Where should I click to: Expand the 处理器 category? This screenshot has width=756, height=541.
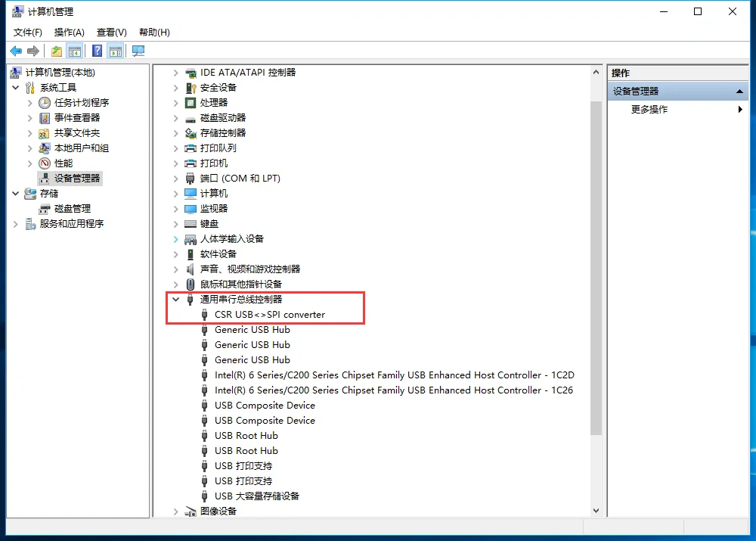point(176,103)
